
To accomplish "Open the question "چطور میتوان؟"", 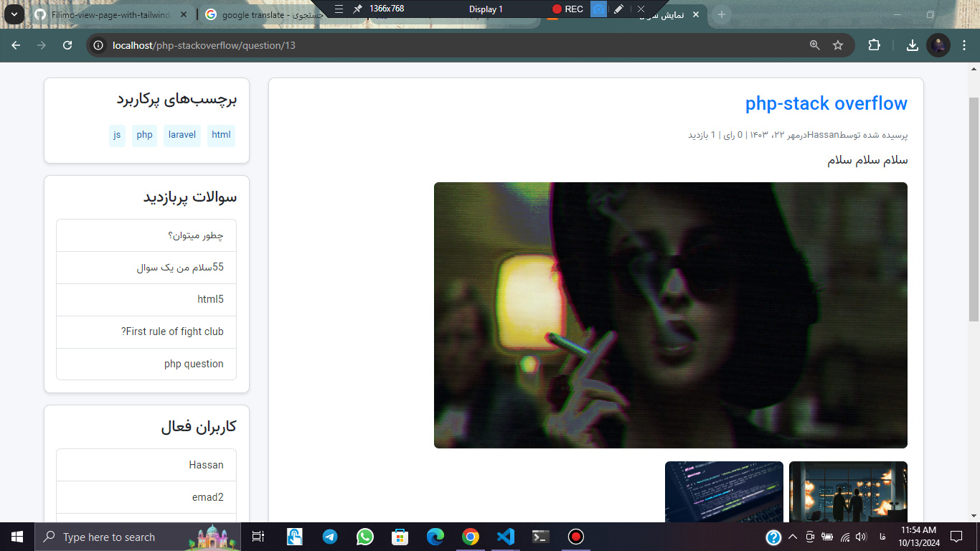I will point(146,235).
